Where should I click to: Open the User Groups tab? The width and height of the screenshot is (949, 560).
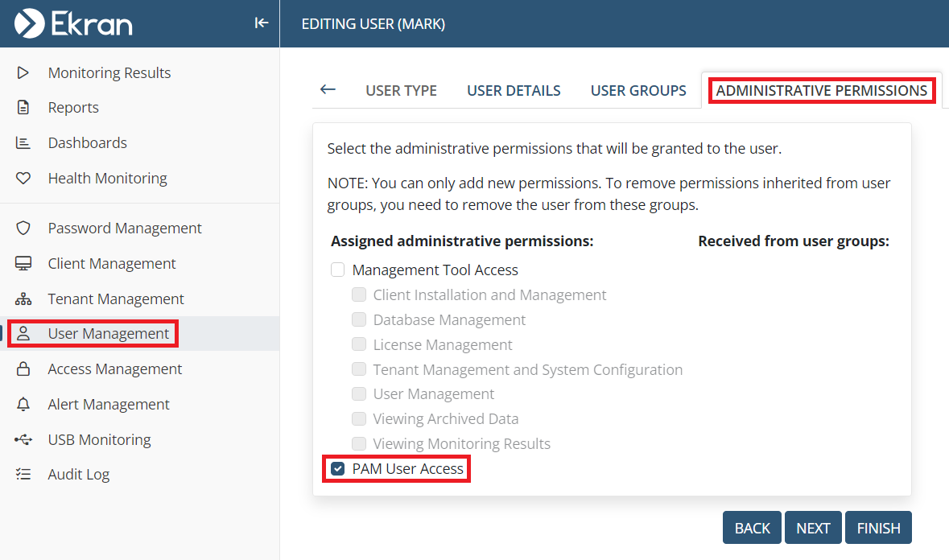638,91
